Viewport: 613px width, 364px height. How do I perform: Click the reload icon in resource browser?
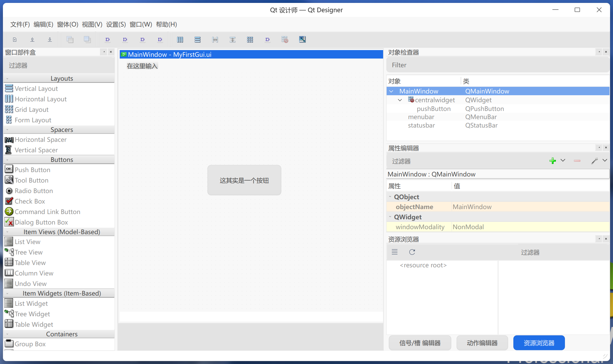412,252
